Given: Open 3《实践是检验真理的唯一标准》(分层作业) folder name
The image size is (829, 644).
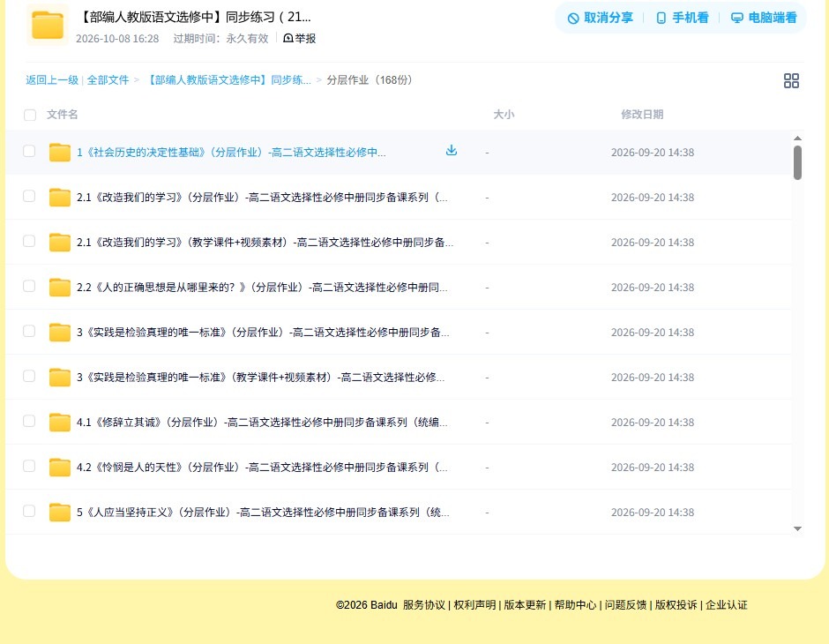Looking at the screenshot, I should [x=263, y=332].
